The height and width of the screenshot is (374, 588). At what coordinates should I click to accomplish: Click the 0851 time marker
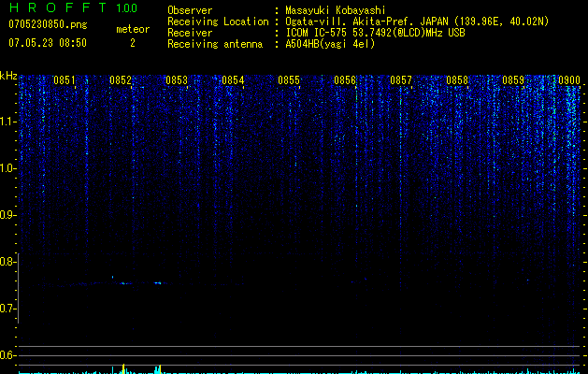pos(65,80)
